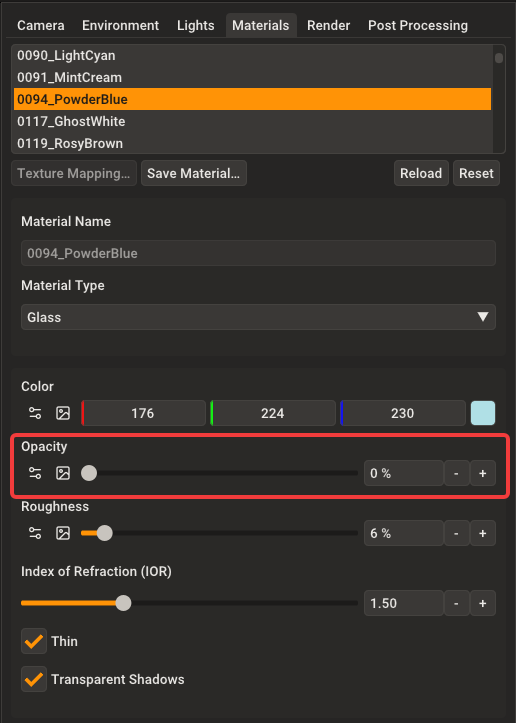Increase IOR with the plus button
Screen dimensions: 516x723
tap(483, 603)
